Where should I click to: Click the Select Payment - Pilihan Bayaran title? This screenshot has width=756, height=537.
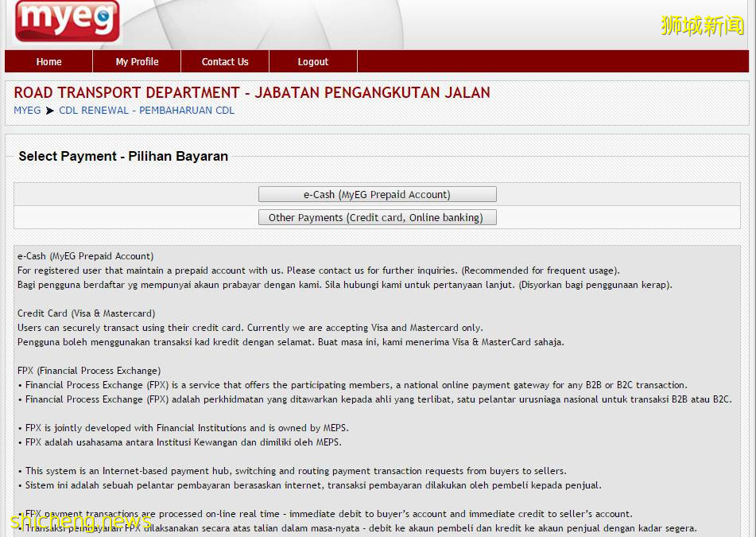[x=123, y=157]
